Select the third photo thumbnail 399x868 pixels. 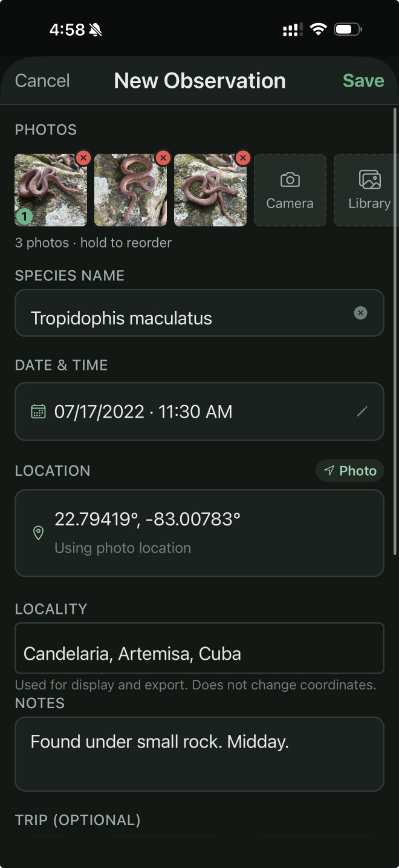point(210,191)
